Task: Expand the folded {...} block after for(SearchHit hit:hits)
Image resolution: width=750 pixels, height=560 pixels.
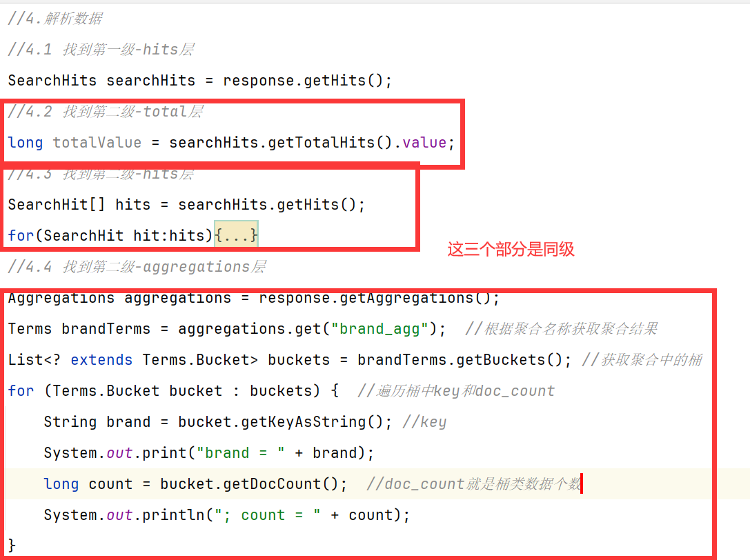Action: pos(236,234)
